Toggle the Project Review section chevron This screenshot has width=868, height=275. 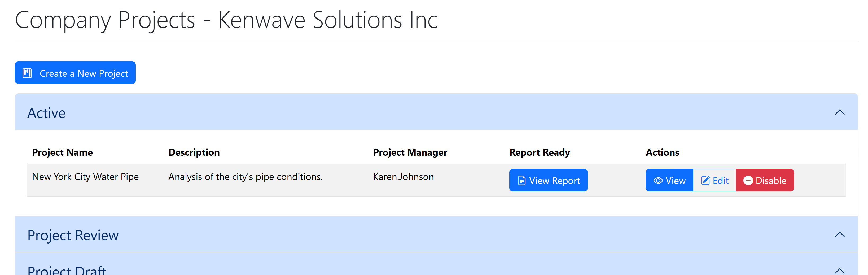839,235
